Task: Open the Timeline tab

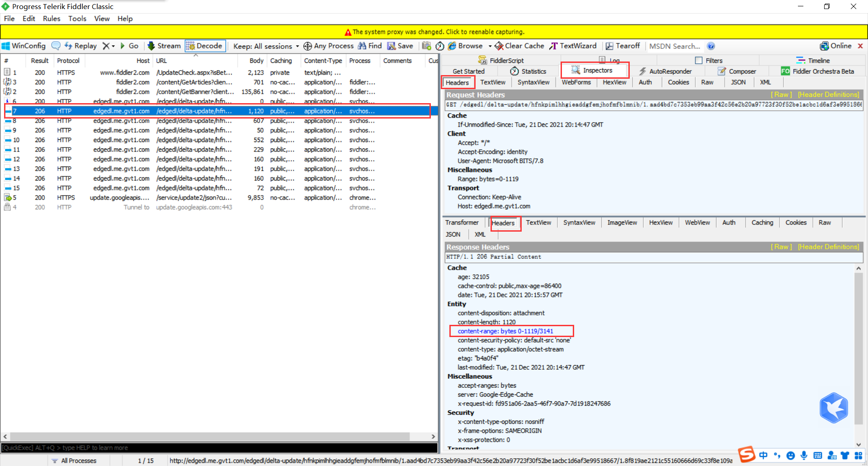Action: [x=813, y=60]
